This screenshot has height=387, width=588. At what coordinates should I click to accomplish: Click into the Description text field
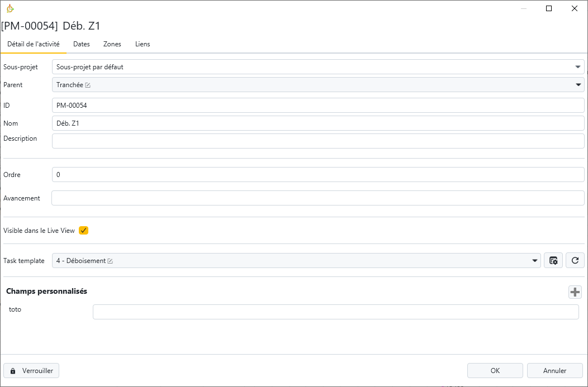click(318, 141)
